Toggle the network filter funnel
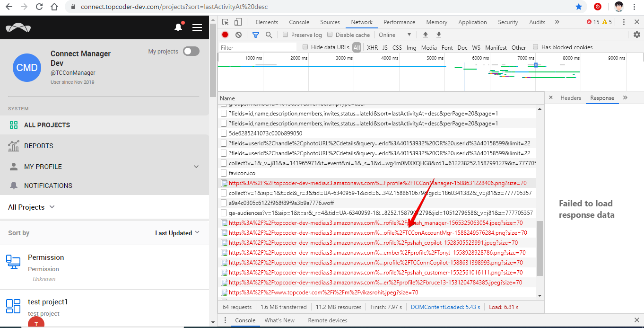The width and height of the screenshot is (644, 328). coord(256,35)
